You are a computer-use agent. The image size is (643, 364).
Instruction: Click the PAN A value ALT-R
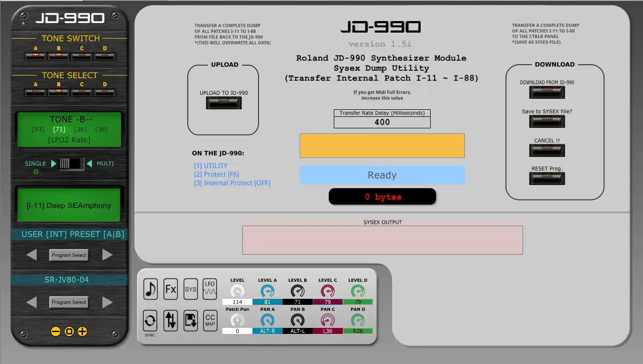click(268, 331)
